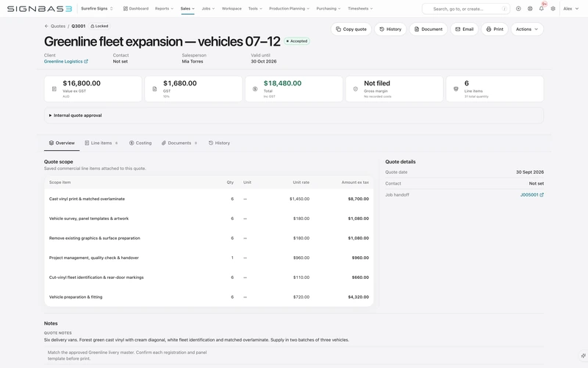
Task: Open Workspace in top navigation
Action: click(x=232, y=9)
